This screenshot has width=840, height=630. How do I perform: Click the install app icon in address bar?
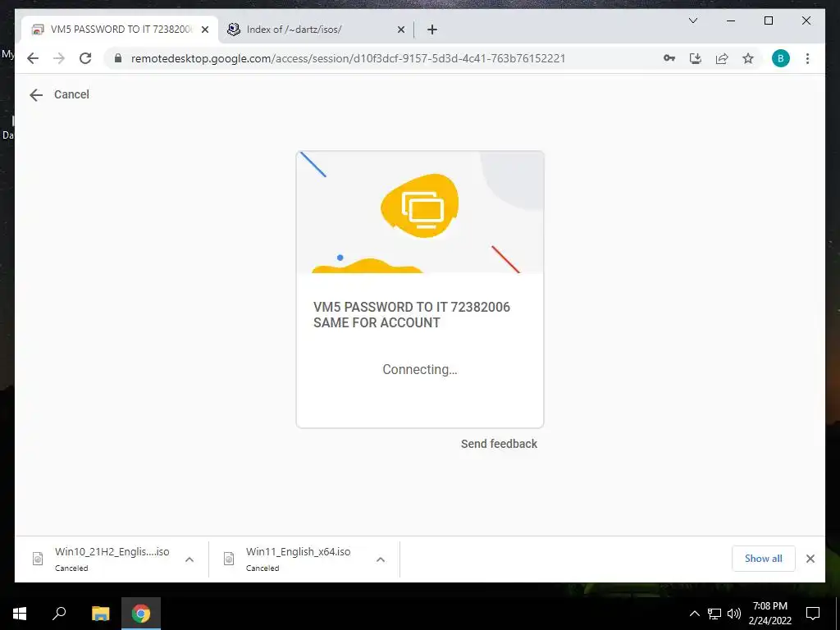coord(696,58)
